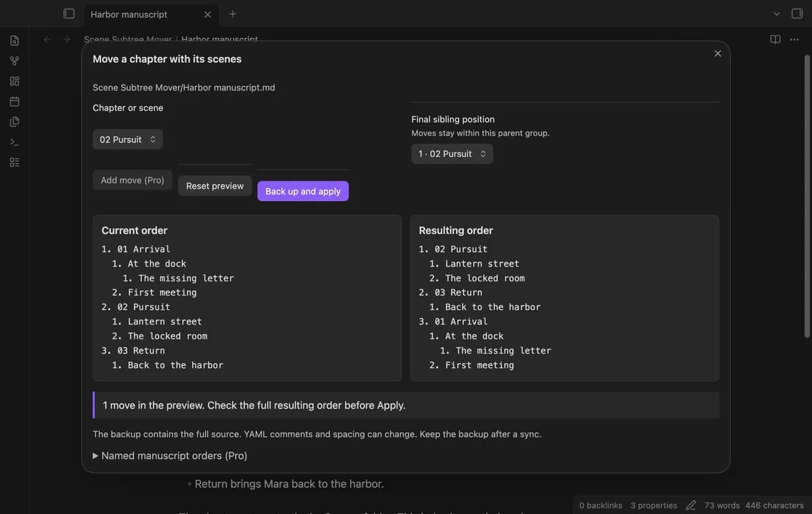Toggle the right sidebar icon

[797, 14]
